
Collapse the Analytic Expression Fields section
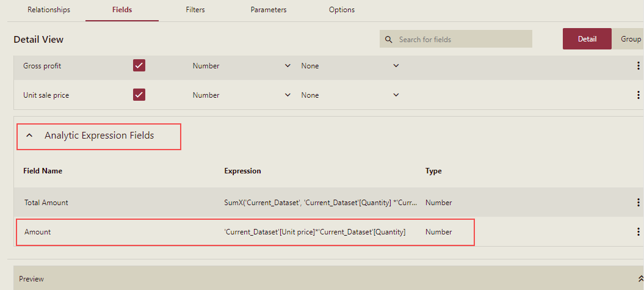pyautogui.click(x=29, y=136)
